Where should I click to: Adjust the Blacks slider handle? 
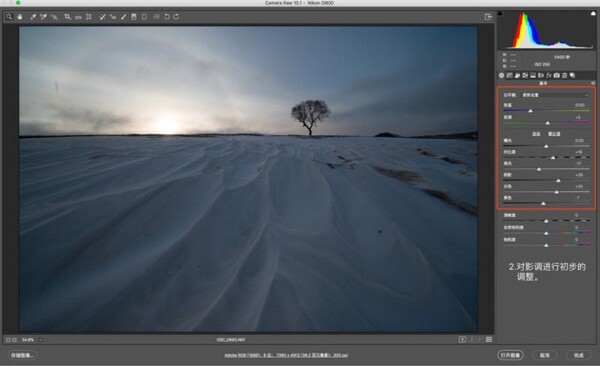pos(543,204)
